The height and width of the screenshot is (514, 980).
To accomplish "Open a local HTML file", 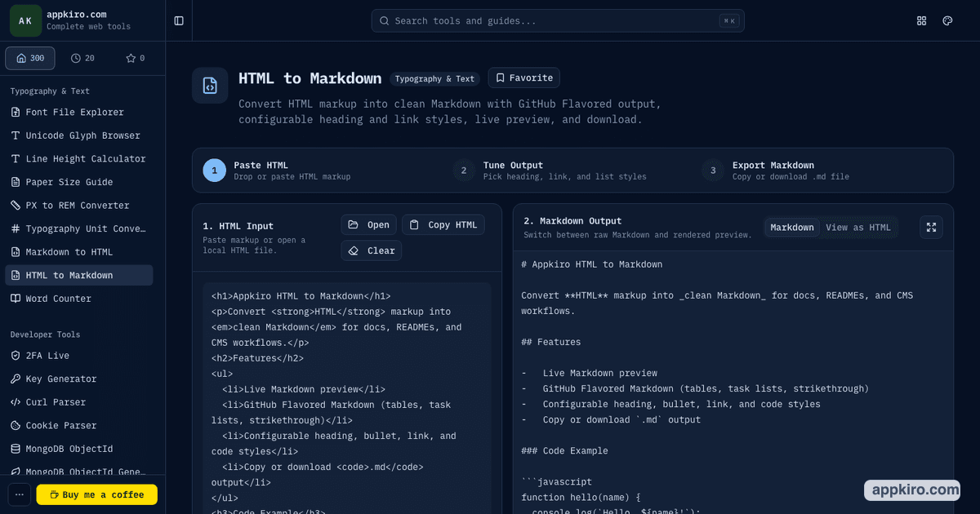I will coord(369,224).
